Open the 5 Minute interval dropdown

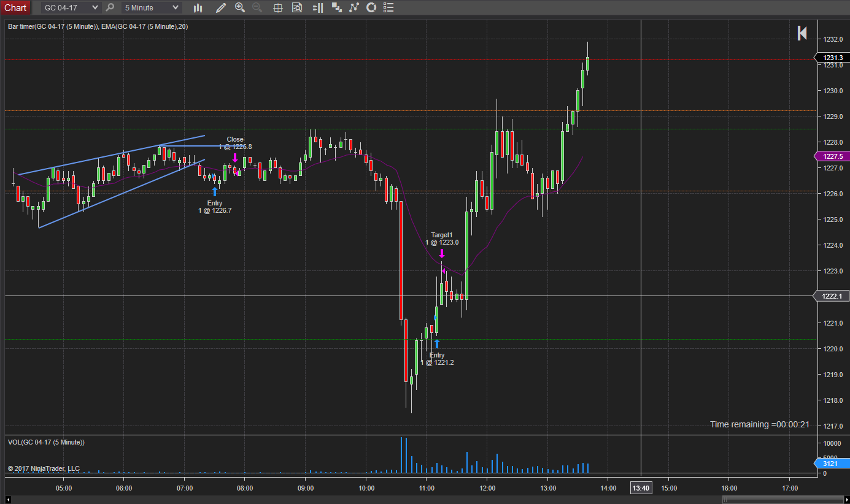151,7
